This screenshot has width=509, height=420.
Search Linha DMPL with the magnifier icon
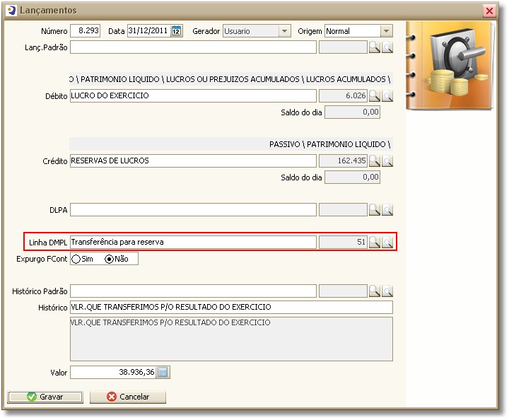tap(374, 242)
